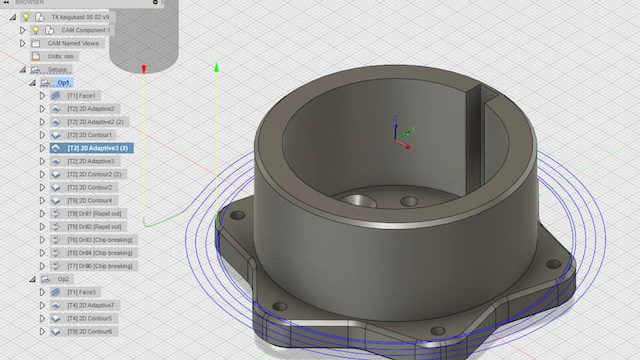Collapse the Setups node
This screenshot has width=640, height=360.
click(23, 70)
